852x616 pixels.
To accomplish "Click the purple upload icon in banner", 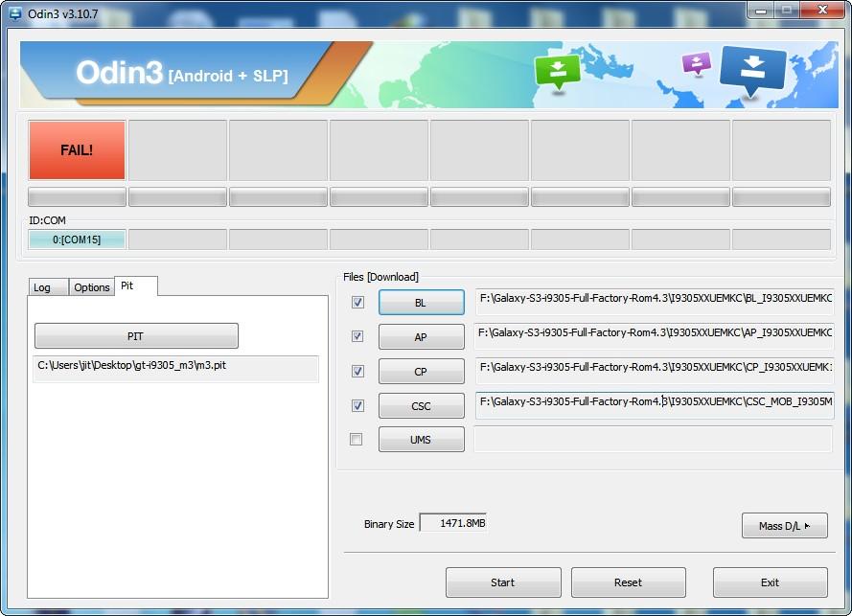I will pos(696,63).
